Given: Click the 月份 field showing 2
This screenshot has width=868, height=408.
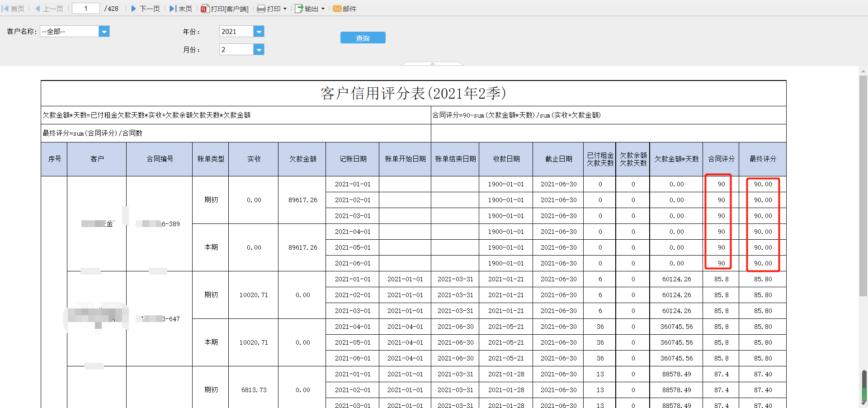Looking at the screenshot, I should tap(236, 49).
